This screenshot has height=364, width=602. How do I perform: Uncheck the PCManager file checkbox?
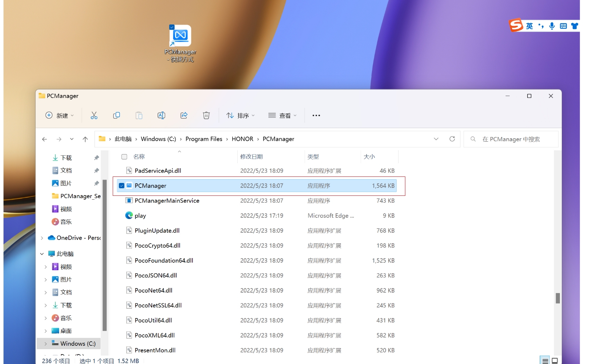pos(121,186)
